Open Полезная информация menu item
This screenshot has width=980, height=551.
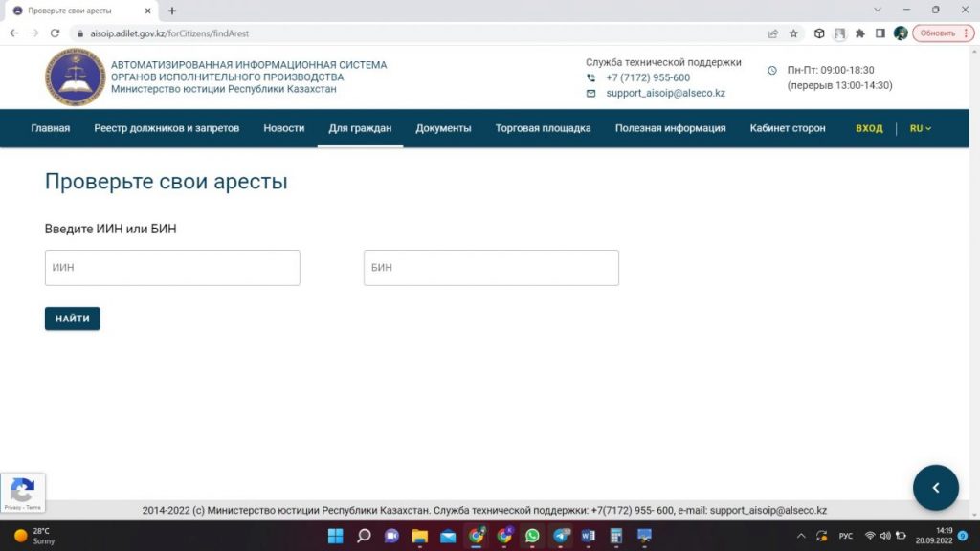pos(670,128)
